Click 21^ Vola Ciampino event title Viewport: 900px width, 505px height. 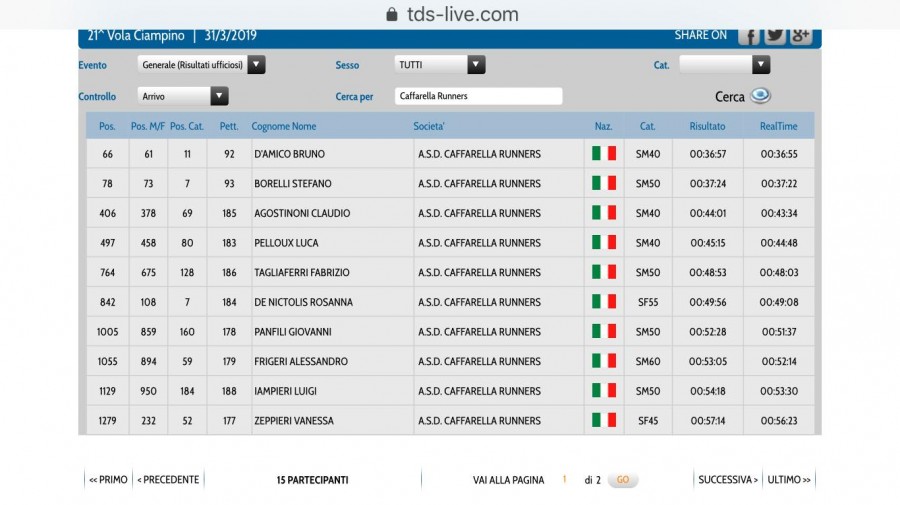(x=136, y=36)
